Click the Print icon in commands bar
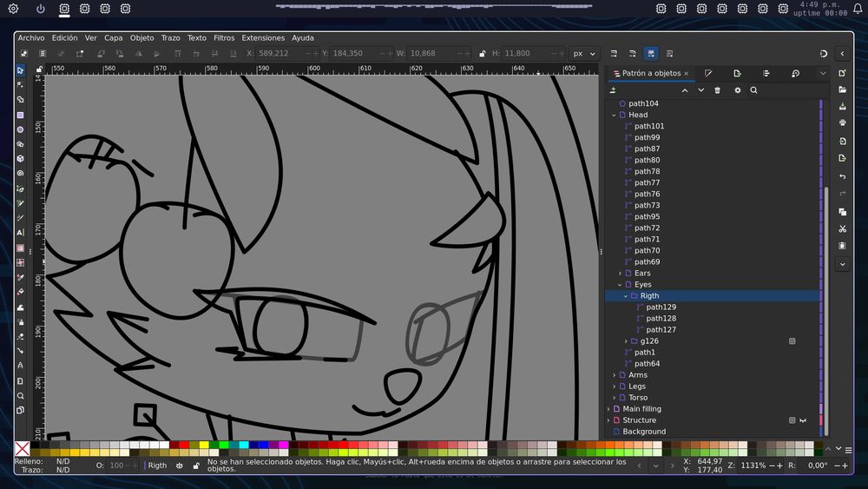Viewport: 868px width, 489px height. point(843,122)
